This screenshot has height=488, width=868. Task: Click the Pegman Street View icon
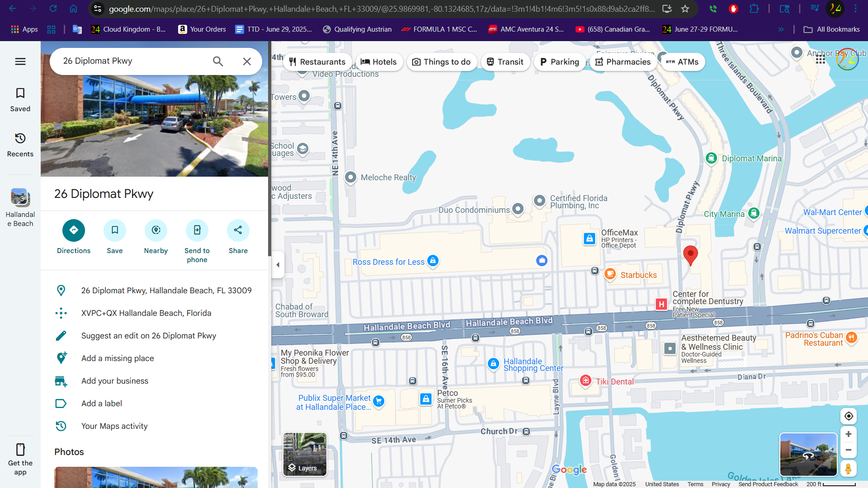[x=849, y=469]
